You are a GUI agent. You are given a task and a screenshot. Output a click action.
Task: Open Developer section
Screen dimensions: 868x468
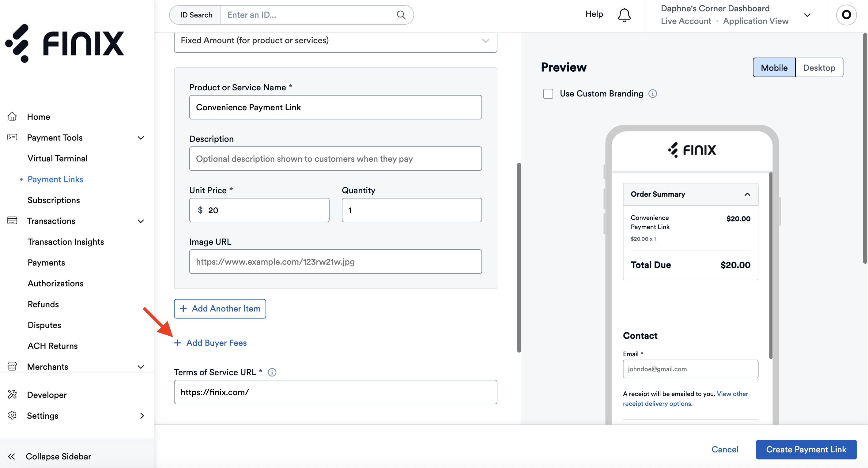click(x=47, y=394)
